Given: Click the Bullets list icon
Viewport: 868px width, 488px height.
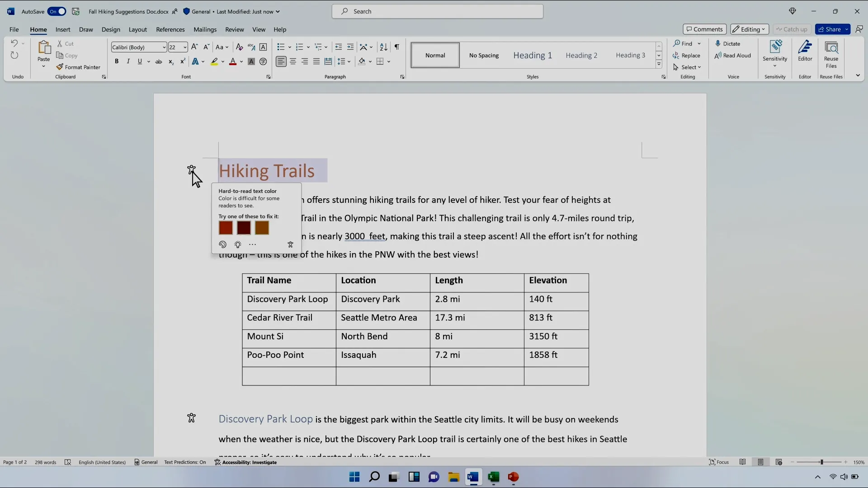Looking at the screenshot, I should [x=280, y=47].
